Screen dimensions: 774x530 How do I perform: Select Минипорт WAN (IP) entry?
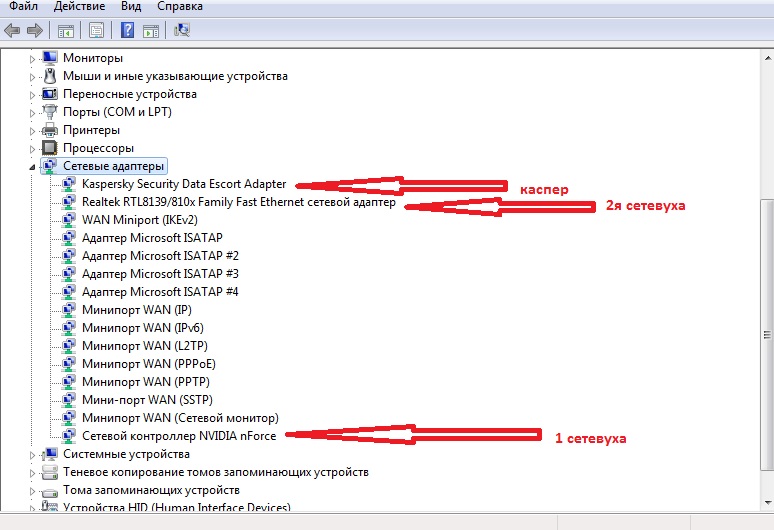pos(137,310)
